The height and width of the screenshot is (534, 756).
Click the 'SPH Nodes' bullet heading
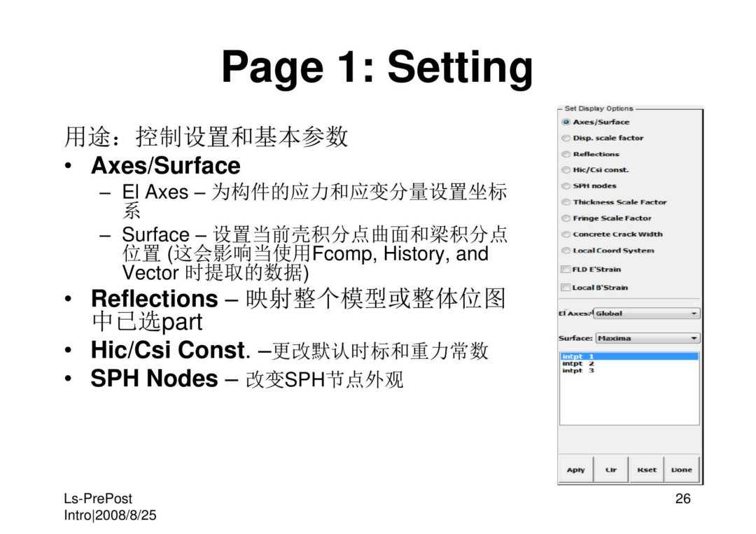click(154, 379)
